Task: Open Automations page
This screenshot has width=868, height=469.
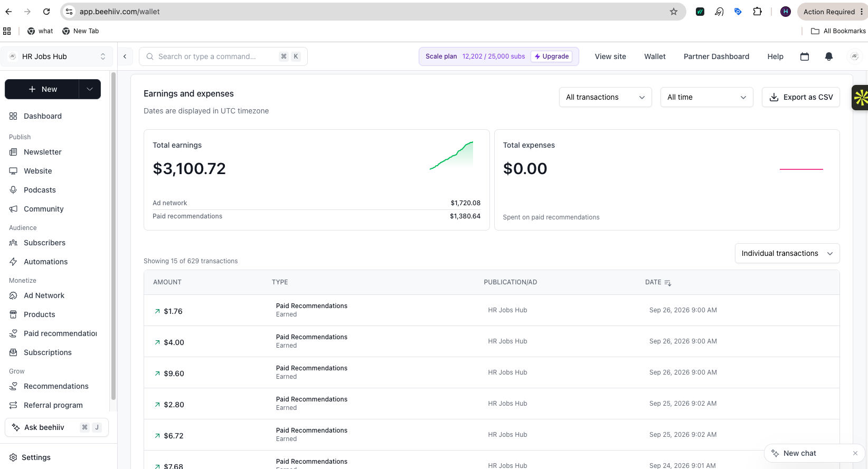Action: (x=39, y=262)
